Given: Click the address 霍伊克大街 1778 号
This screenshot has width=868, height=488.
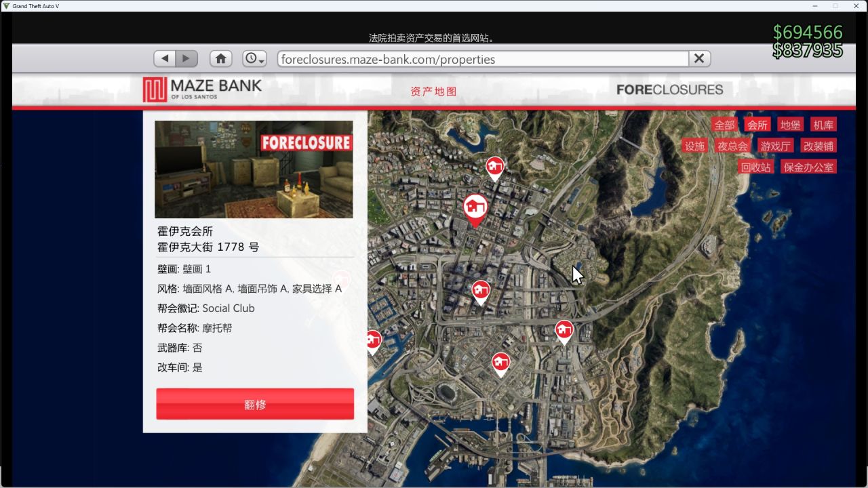Looking at the screenshot, I should click(208, 247).
